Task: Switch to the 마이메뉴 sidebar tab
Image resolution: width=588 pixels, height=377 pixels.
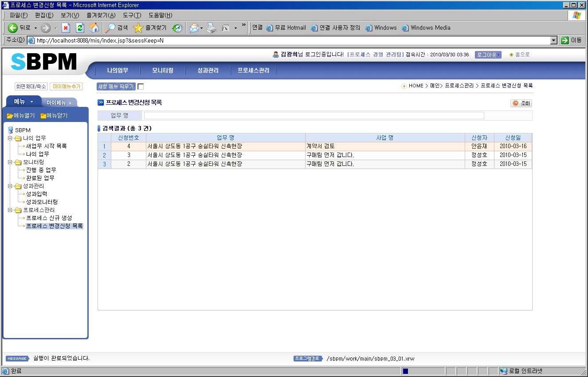Action: click(x=59, y=102)
